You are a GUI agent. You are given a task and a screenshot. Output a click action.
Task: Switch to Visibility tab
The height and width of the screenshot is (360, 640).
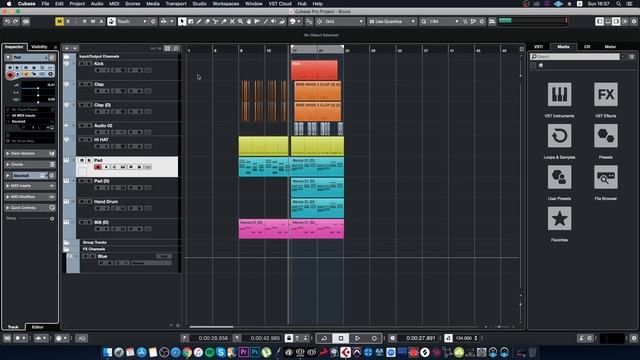tap(39, 47)
